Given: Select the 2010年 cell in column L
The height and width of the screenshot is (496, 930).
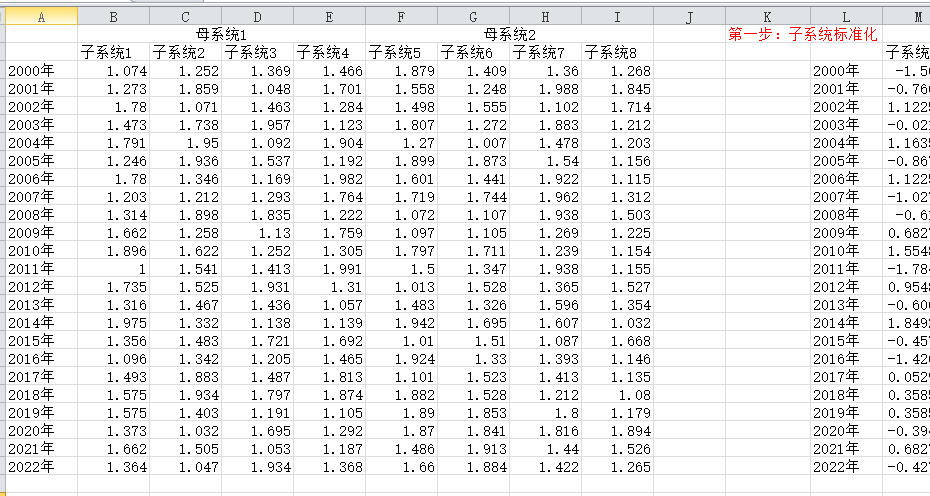Looking at the screenshot, I should pos(846,251).
